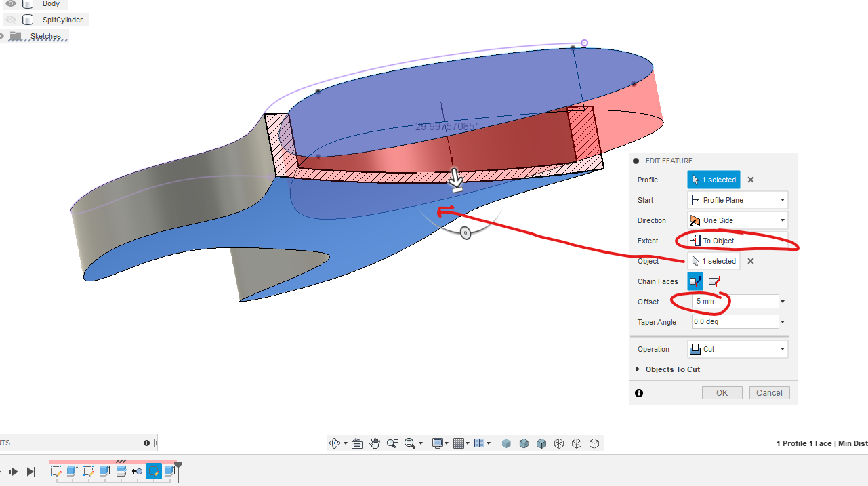
Task: Open the Operation 'Cut' dropdown
Action: (737, 349)
